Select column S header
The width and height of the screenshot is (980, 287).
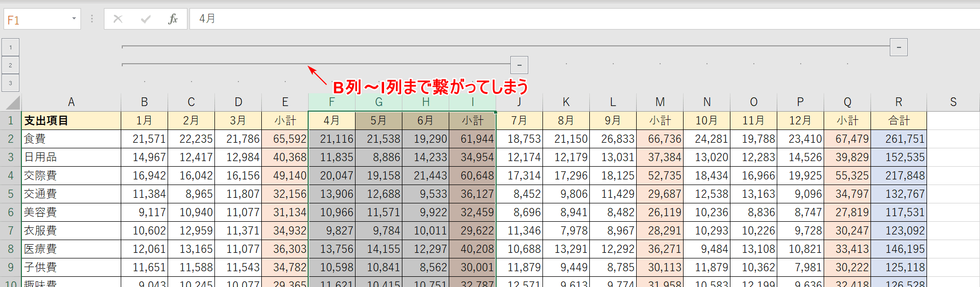[x=953, y=102]
